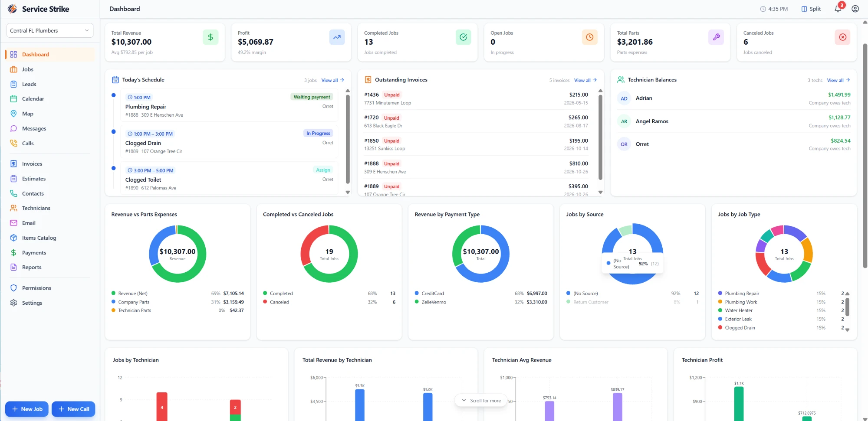View all jobs in Today's Schedule
868x421 pixels.
tap(332, 80)
